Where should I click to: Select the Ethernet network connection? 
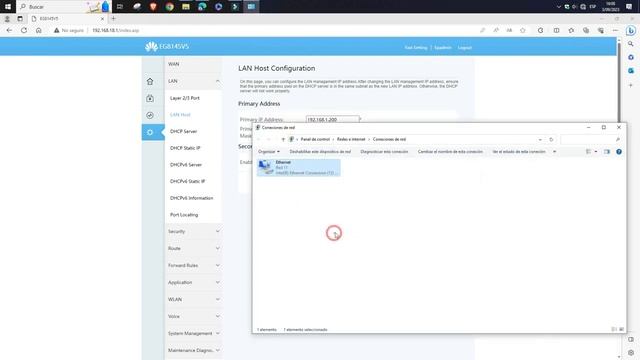point(298,167)
